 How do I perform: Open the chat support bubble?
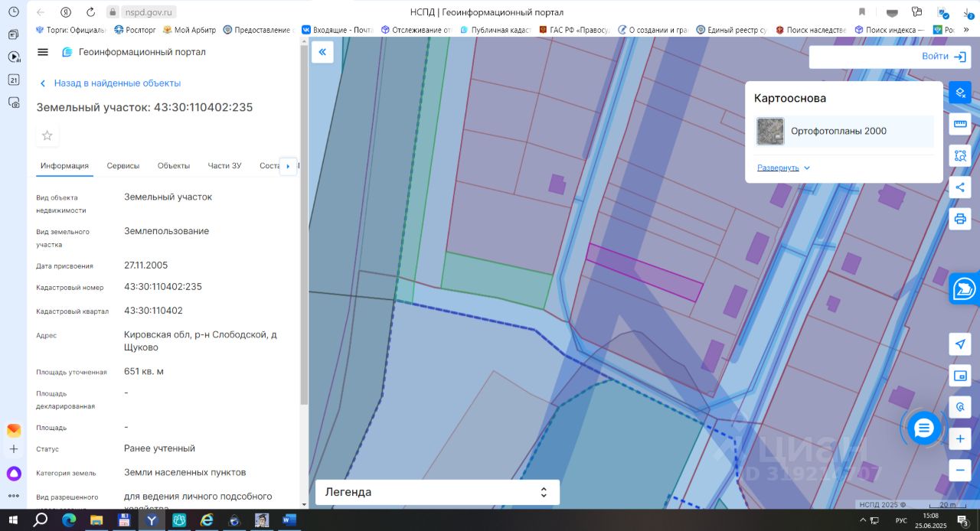pyautogui.click(x=924, y=428)
